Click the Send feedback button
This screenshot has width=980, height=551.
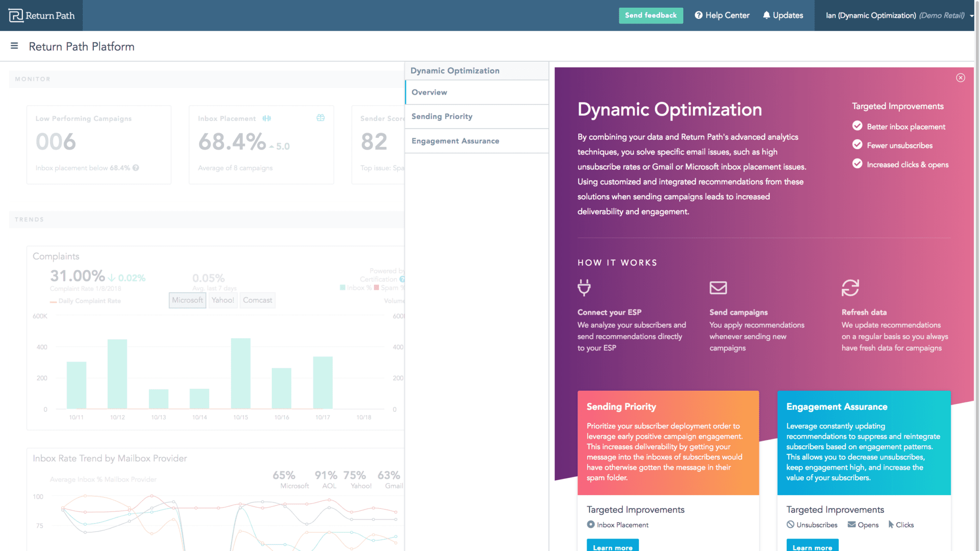coord(651,15)
